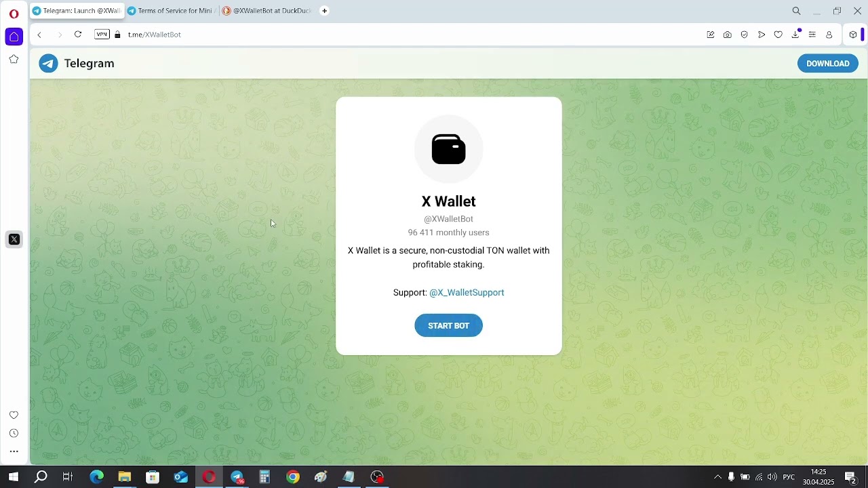This screenshot has height=488, width=868.
Task: Open OBS Studio from taskbar
Action: tap(377, 477)
